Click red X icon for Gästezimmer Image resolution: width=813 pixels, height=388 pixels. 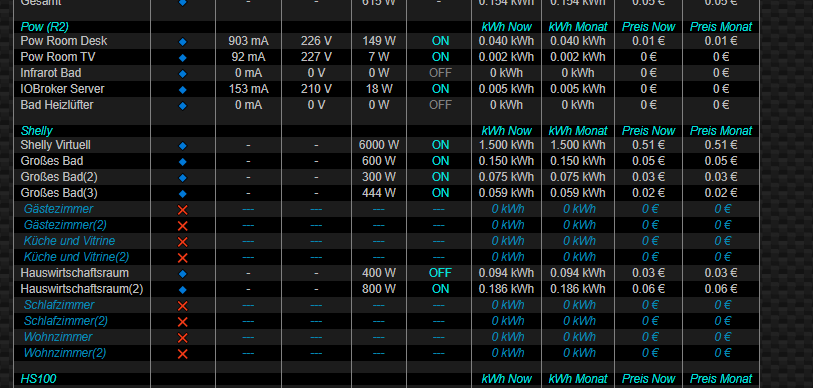point(183,210)
